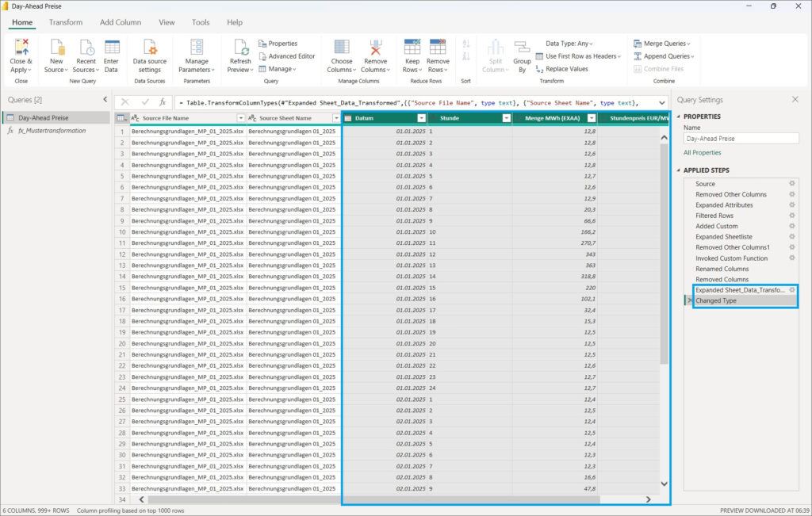The image size is (812, 516).
Task: Expand the formula bar
Action: click(662, 102)
